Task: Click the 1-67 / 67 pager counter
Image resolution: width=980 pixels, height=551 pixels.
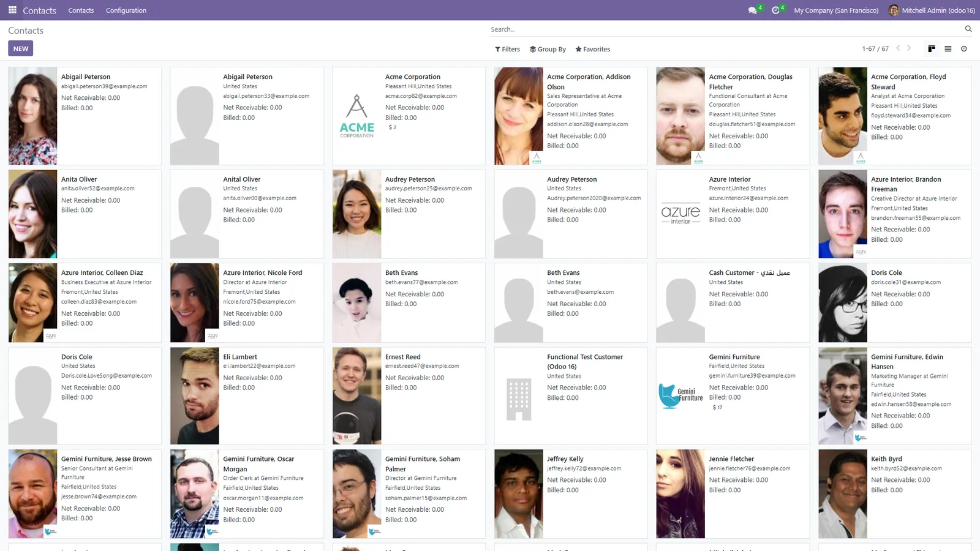Action: coord(875,49)
